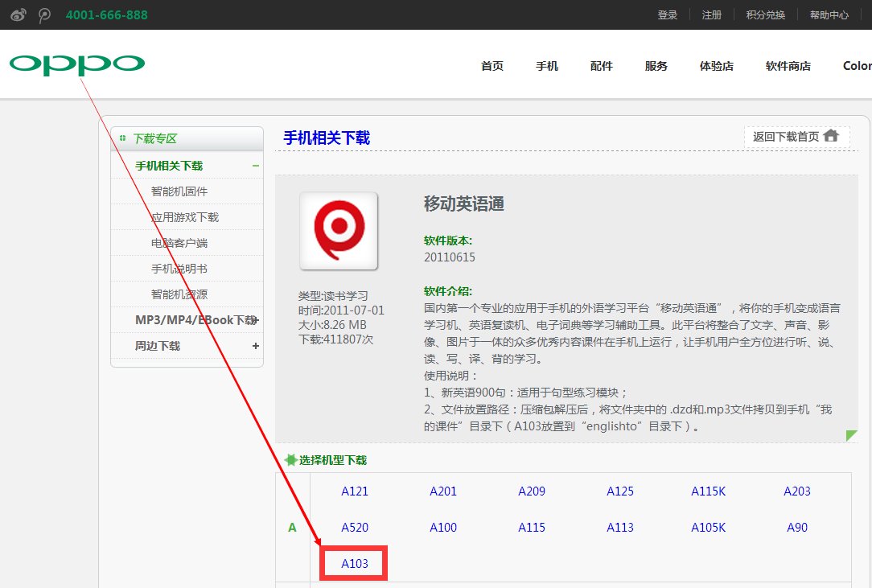This screenshot has width=872, height=588.
Task: Select model A115K for download
Action: pyautogui.click(x=709, y=491)
